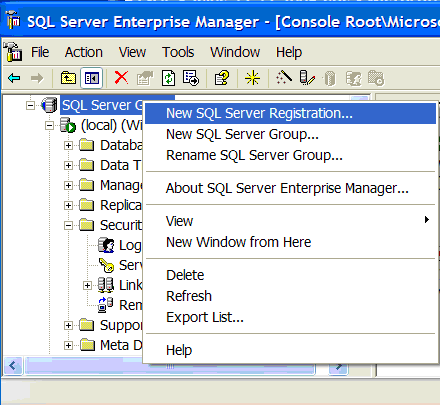
Task: Open the Help menu in menu bar
Action: pyautogui.click(x=289, y=52)
